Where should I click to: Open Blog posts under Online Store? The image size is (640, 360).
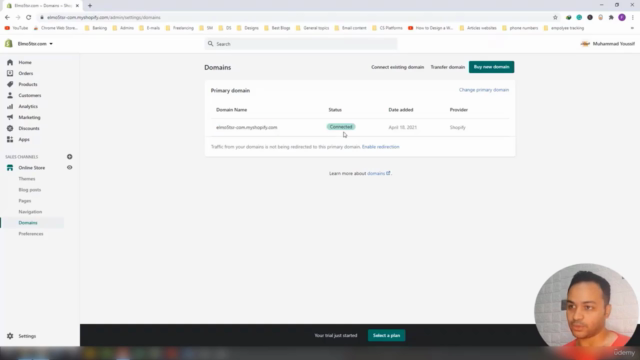29,190
